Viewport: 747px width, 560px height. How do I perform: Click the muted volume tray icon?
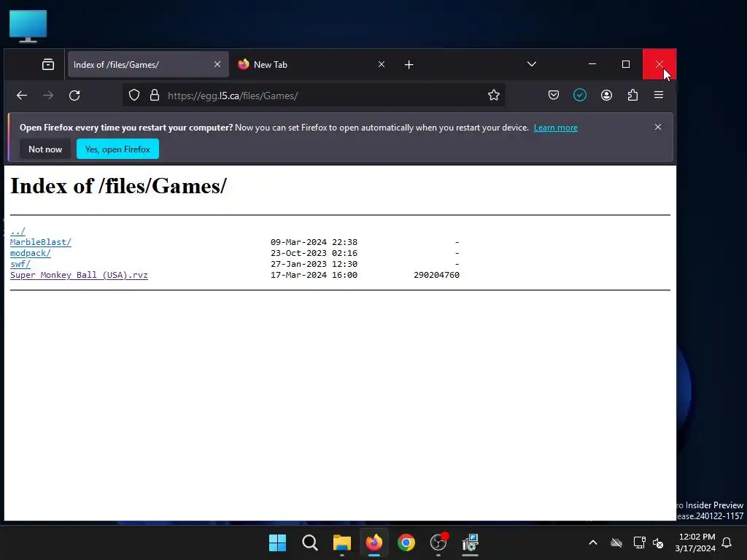point(658,542)
